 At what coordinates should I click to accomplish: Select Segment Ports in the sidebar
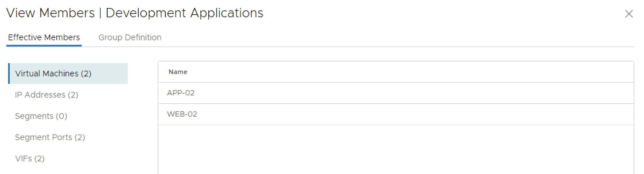pos(50,138)
